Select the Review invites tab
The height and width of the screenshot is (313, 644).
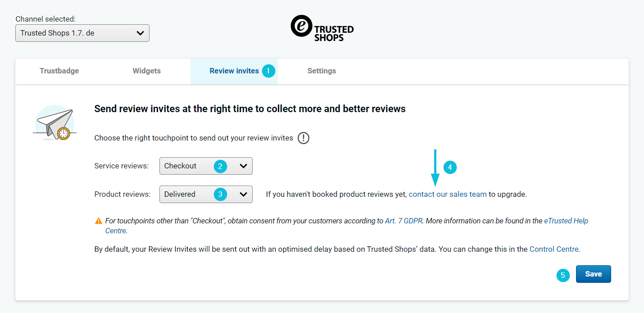pyautogui.click(x=234, y=71)
